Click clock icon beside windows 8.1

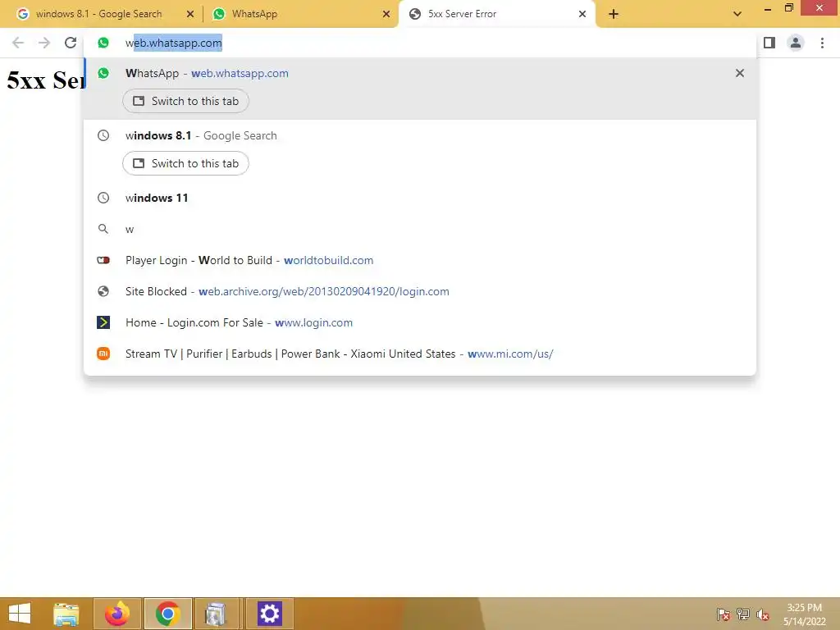103,135
